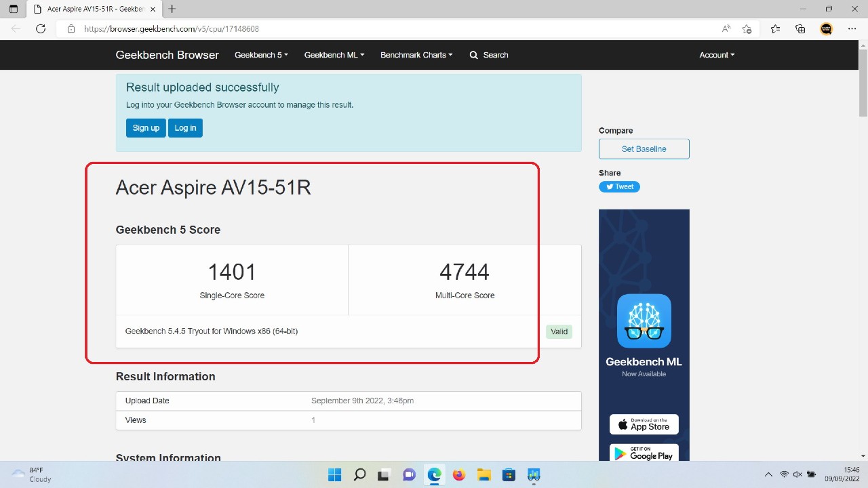The image size is (868, 488).
Task: Expand the Geekbench 5 dropdown menu
Action: pyautogui.click(x=261, y=55)
